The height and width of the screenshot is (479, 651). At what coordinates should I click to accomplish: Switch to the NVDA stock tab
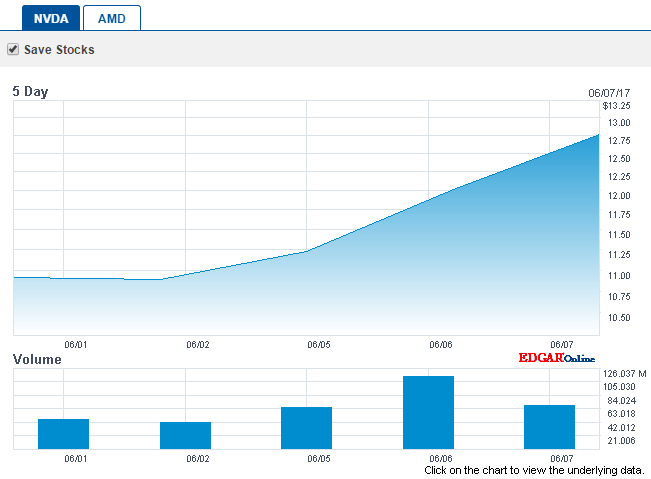click(43, 18)
